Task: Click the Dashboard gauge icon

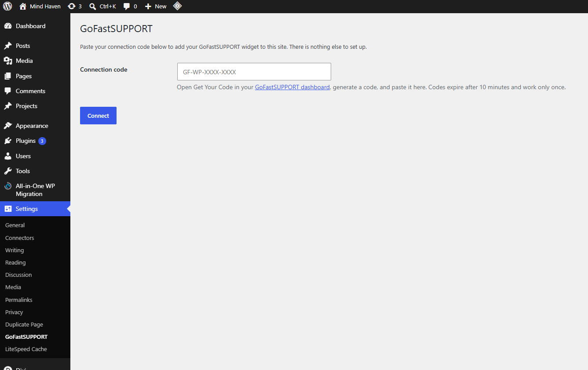Action: [8, 26]
